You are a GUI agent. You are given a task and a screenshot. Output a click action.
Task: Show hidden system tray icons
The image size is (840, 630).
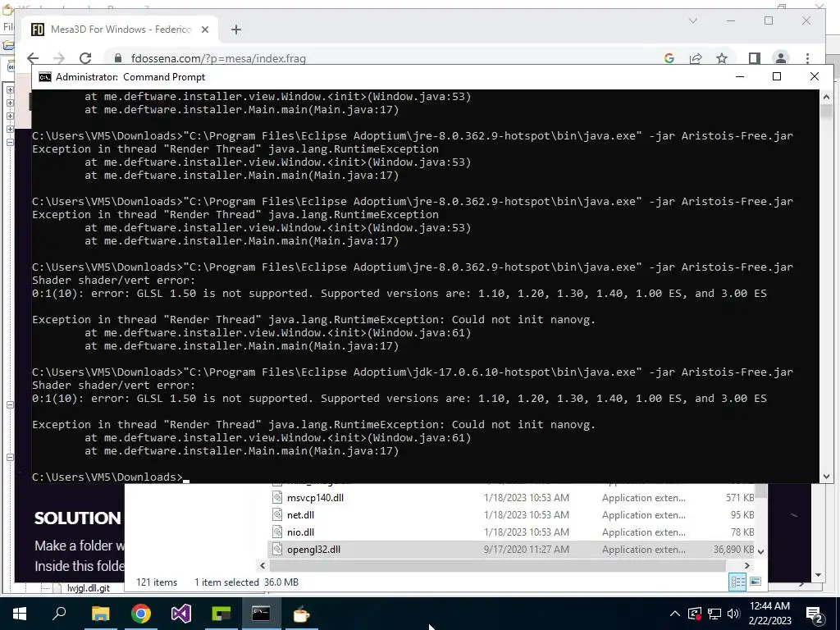(675, 614)
